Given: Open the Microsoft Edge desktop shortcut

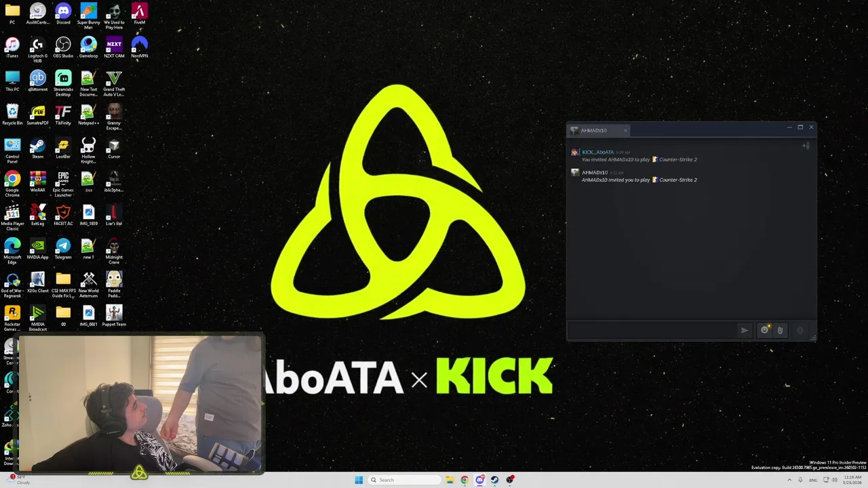Looking at the screenshot, I should (x=12, y=250).
